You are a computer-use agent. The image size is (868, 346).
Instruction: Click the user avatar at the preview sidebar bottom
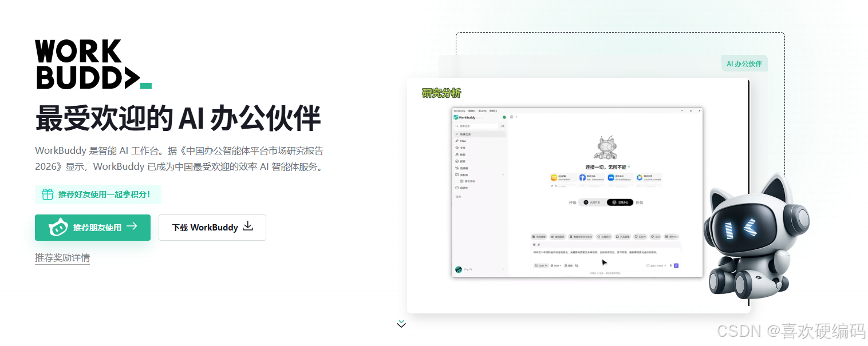click(x=458, y=269)
